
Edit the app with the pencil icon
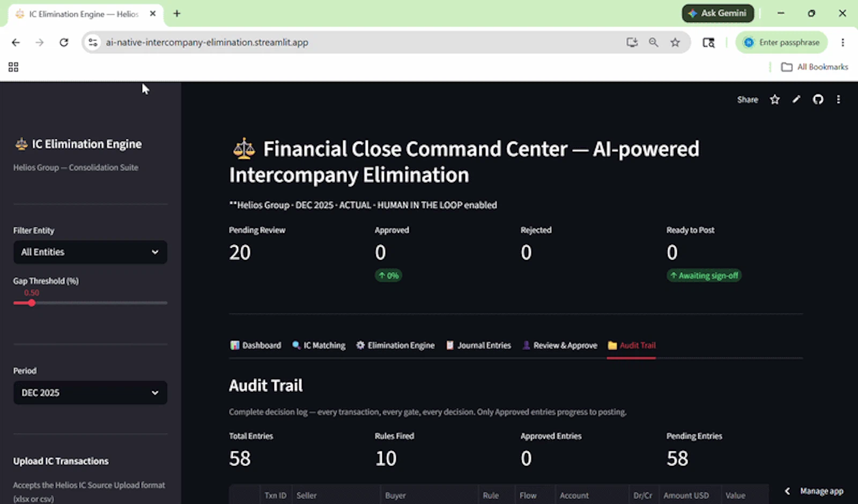[796, 100]
